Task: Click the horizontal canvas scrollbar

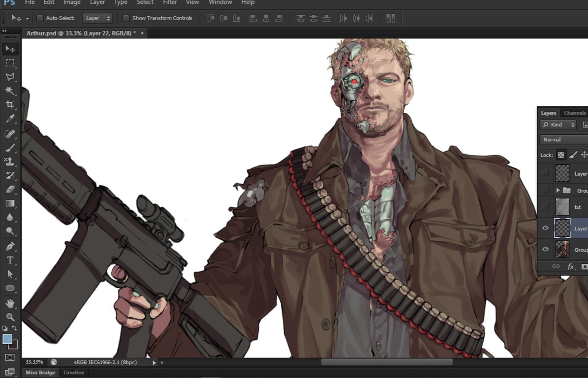Action: [x=386, y=362]
